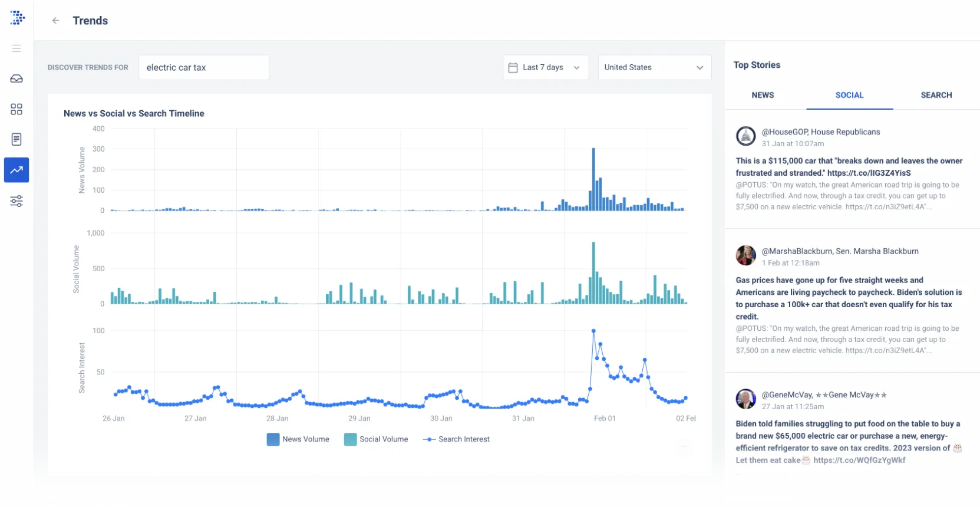The height and width of the screenshot is (513, 980).
Task: Click News vs Social vs Search Timeline title
Action: tap(134, 113)
